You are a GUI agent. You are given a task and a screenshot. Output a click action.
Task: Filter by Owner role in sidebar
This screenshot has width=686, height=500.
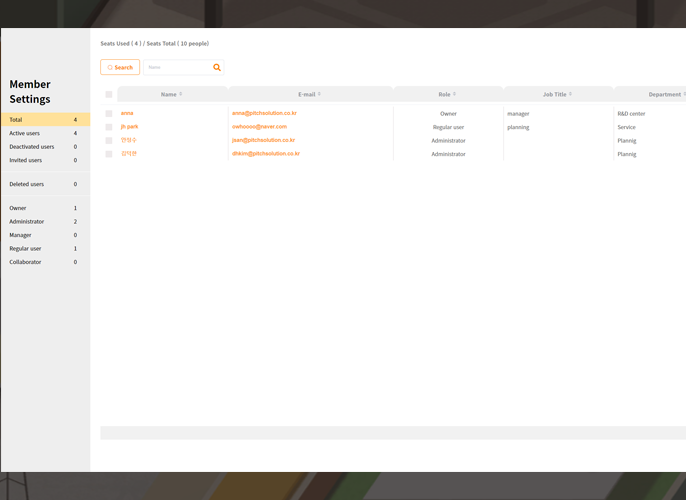coord(46,208)
